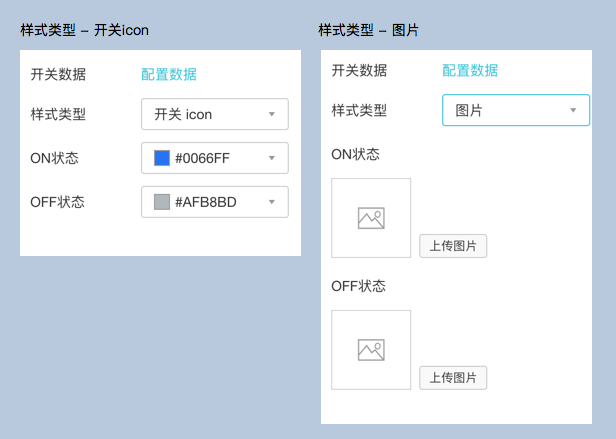The width and height of the screenshot is (616, 439).
Task: Click the #AFB8BD hex value text
Action: [205, 202]
